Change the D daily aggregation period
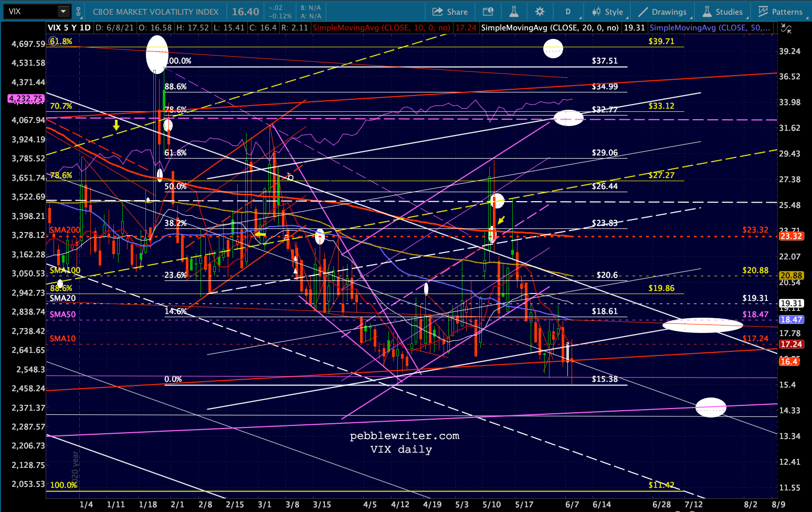812x512 pixels. [x=568, y=12]
